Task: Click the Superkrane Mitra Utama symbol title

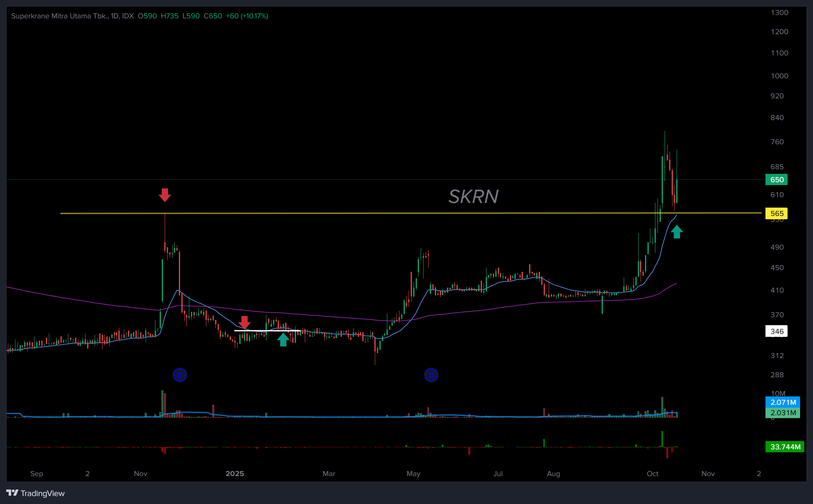Action: pyautogui.click(x=60, y=16)
